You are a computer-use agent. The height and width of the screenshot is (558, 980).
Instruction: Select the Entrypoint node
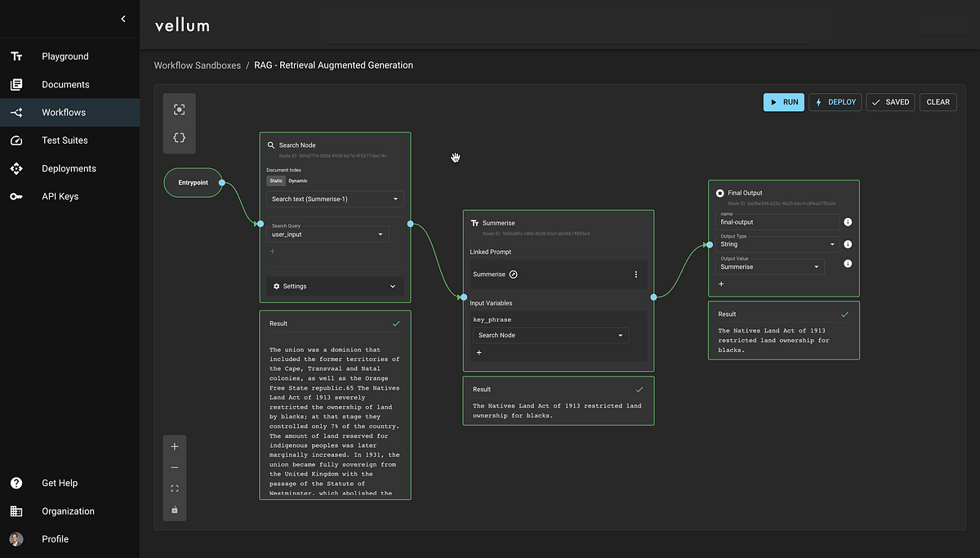click(193, 182)
